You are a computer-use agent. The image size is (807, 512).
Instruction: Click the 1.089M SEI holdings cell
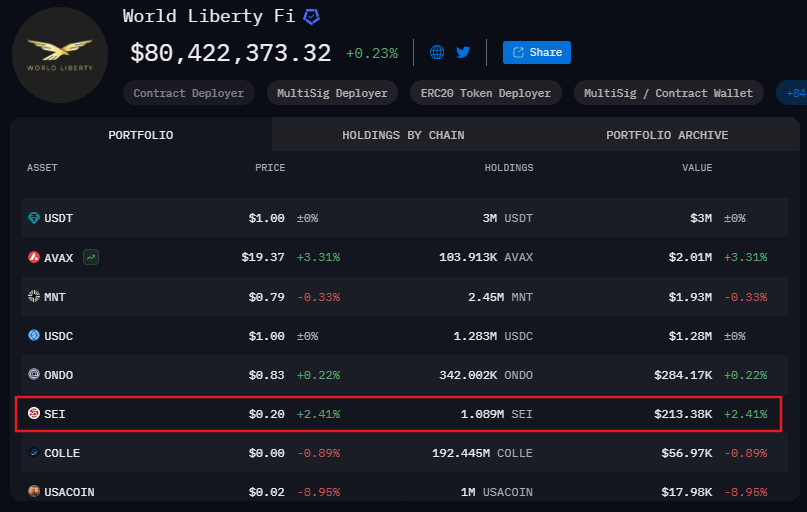tap(497, 414)
